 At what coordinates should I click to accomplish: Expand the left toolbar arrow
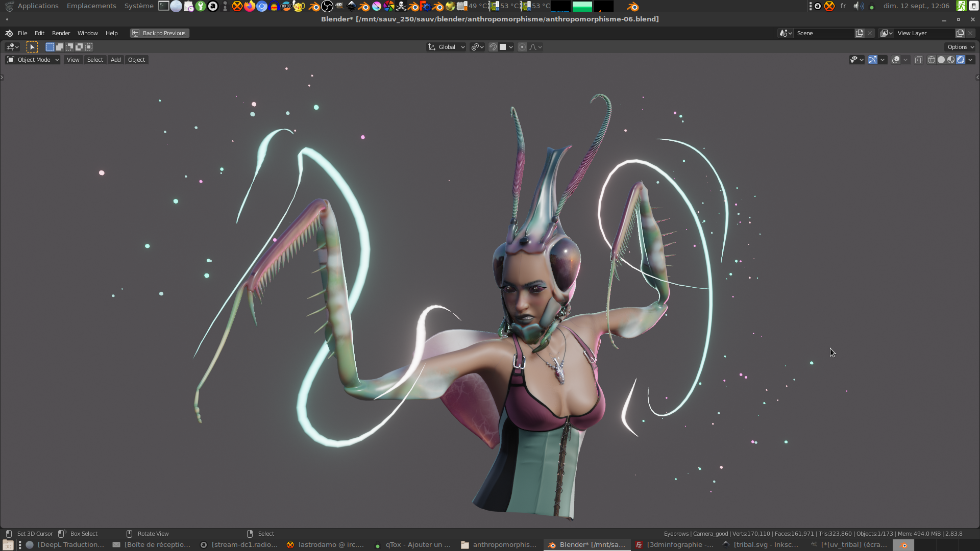(x=2, y=78)
